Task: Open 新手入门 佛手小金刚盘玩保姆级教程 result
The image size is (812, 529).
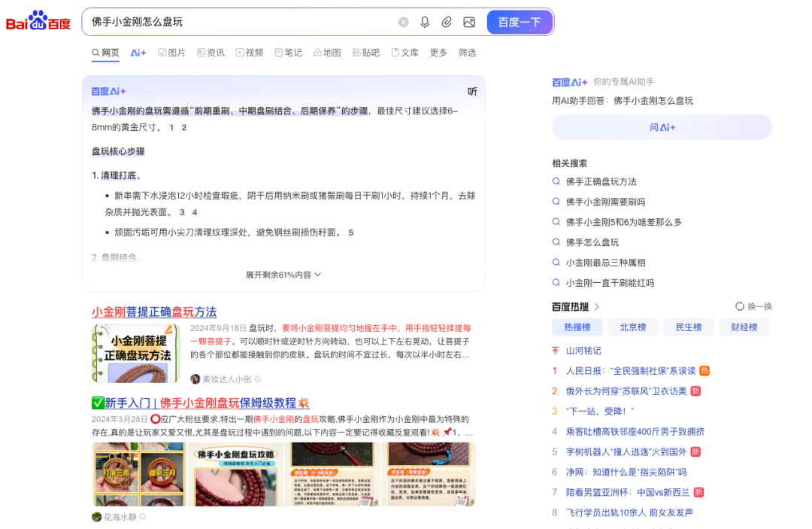Action: tap(201, 403)
